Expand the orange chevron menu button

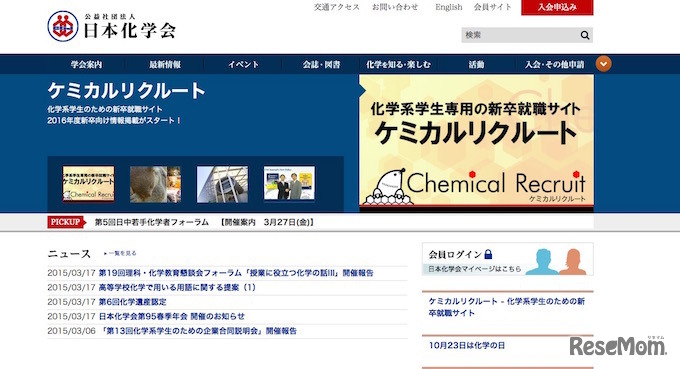603,64
